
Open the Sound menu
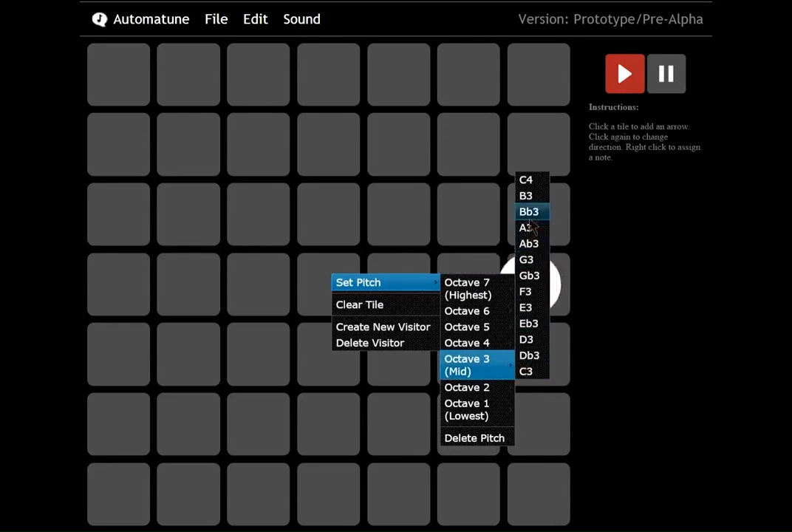click(x=301, y=19)
